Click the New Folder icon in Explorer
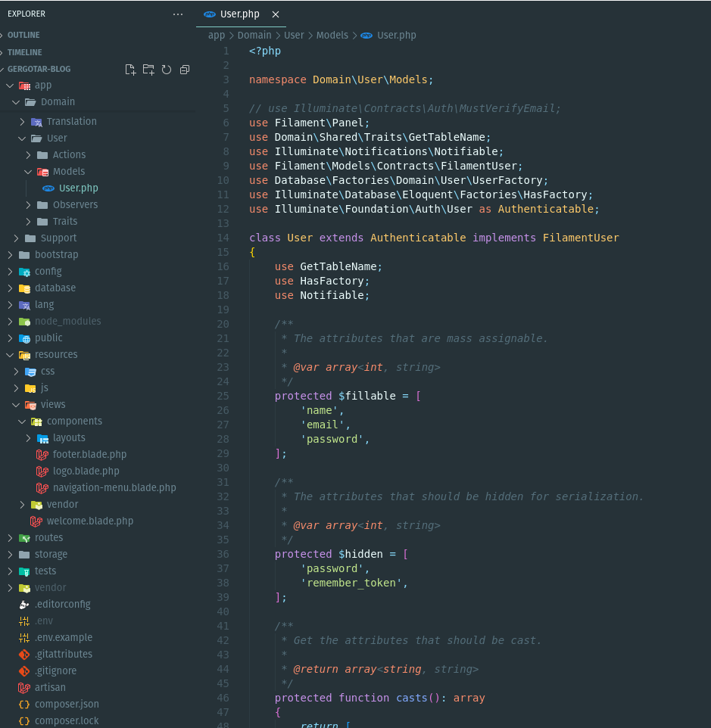711x728 pixels. click(148, 69)
